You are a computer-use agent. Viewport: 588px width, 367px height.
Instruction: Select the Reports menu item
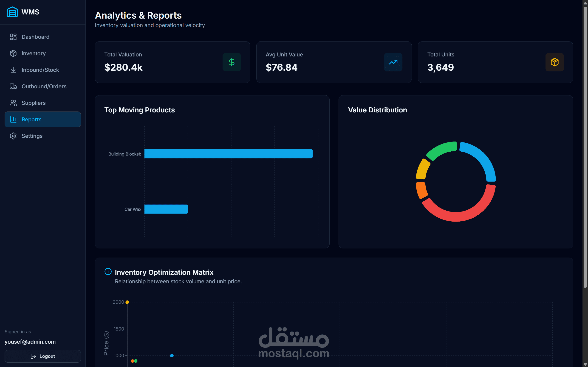pyautogui.click(x=32, y=120)
